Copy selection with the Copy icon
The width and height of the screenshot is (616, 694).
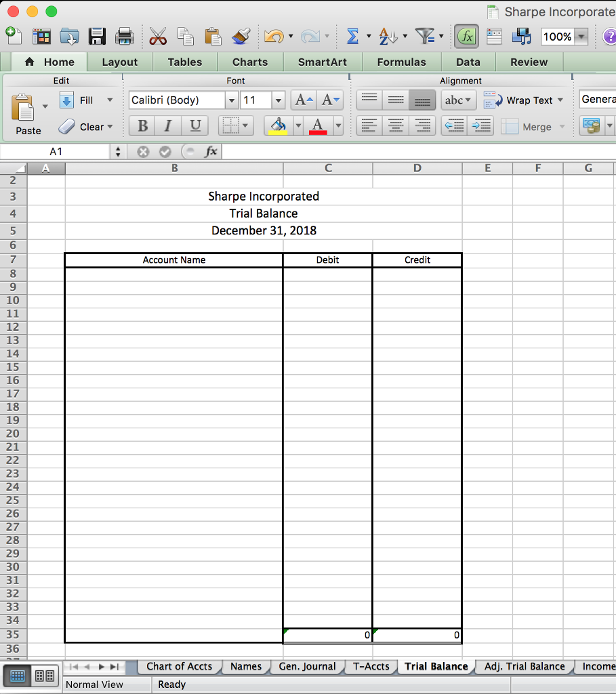[x=186, y=37]
